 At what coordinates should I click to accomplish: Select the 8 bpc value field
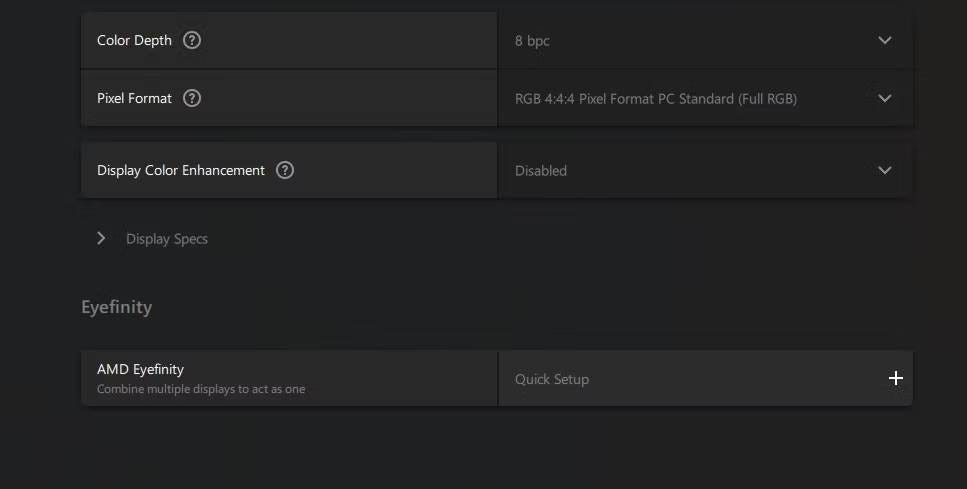tap(532, 41)
